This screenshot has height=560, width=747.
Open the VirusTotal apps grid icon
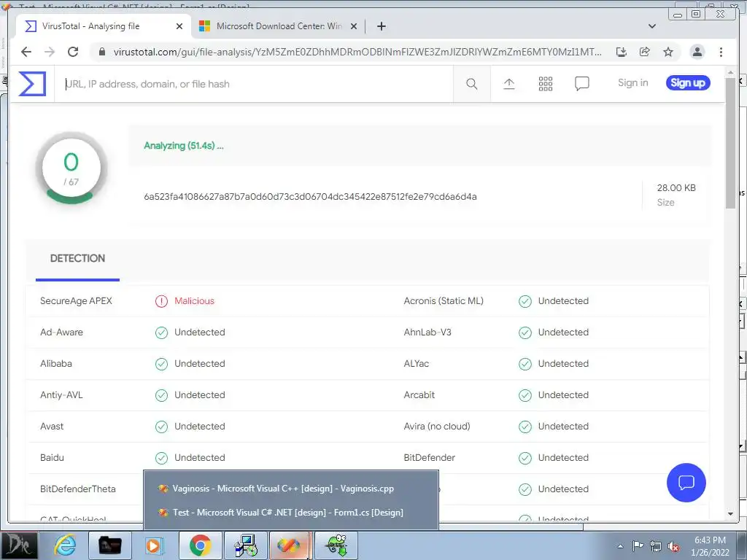tap(546, 84)
